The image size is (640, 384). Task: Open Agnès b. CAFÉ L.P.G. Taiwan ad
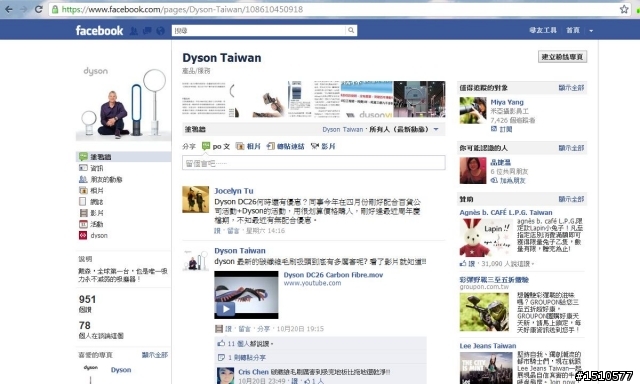coord(506,213)
